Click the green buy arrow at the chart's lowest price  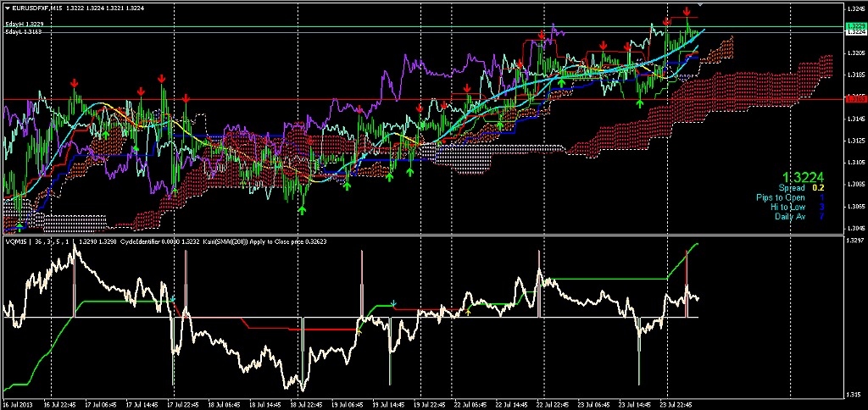tap(302, 208)
